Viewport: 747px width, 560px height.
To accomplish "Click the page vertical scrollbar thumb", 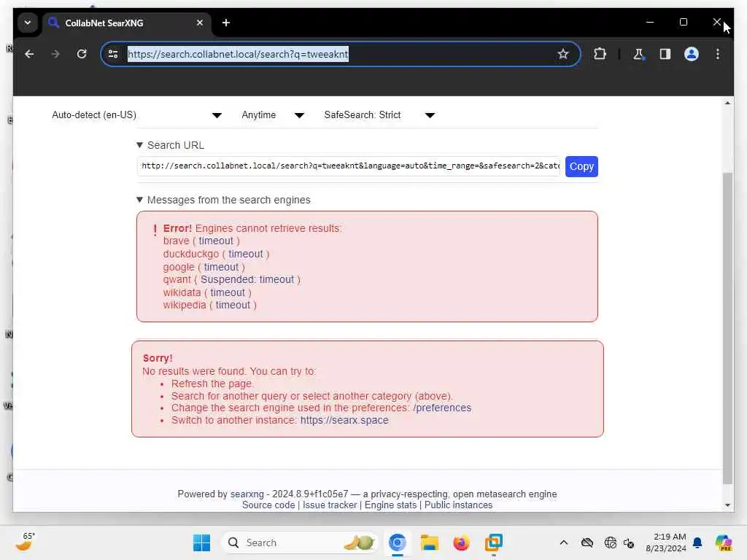I will 727,329.
